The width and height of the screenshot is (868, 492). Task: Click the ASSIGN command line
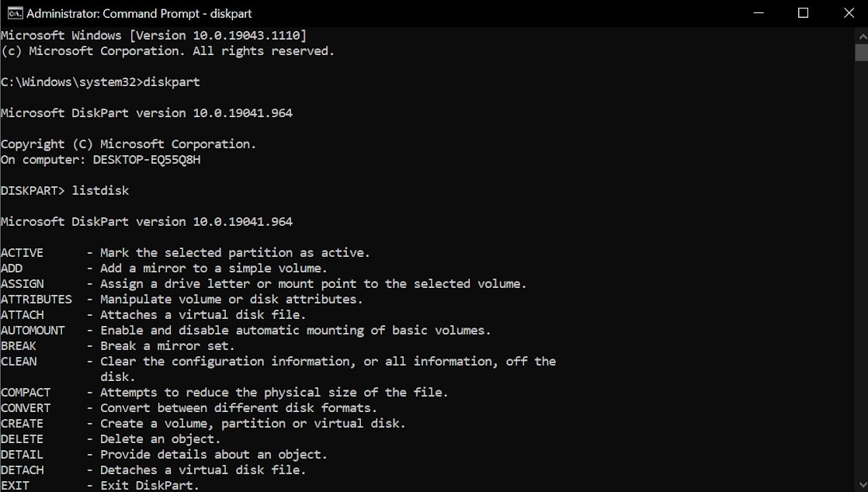263,283
